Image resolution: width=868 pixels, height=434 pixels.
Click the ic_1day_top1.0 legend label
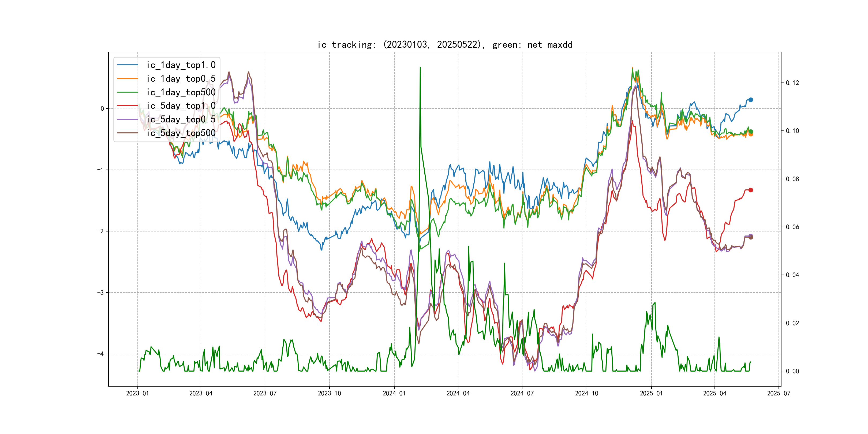pyautogui.click(x=181, y=65)
